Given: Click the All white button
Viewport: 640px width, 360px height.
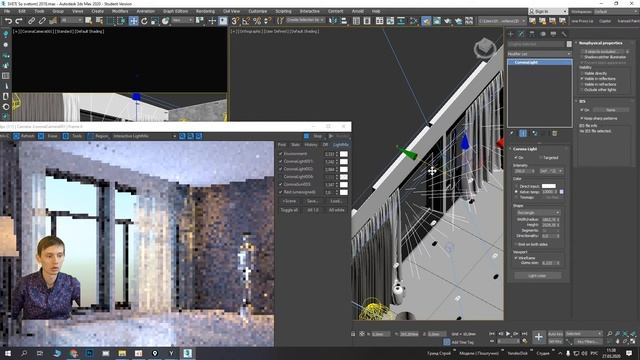Looking at the screenshot, I should point(337,210).
